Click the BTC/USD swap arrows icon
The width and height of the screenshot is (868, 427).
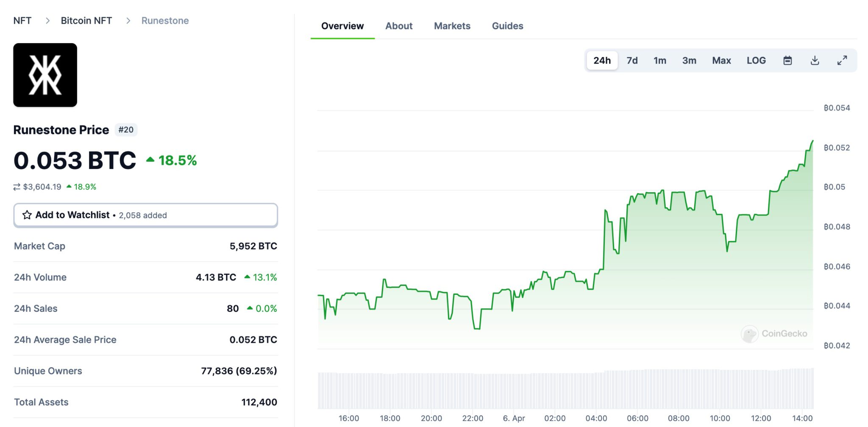pos(17,187)
